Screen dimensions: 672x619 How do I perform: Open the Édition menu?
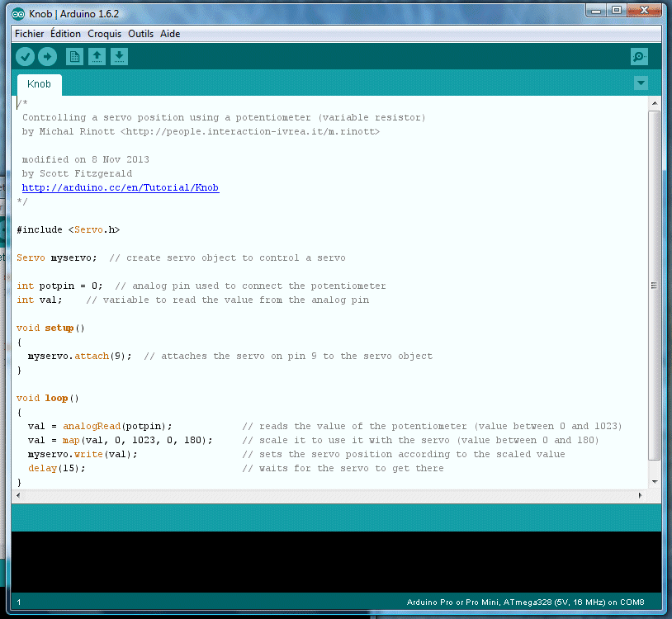pos(65,34)
